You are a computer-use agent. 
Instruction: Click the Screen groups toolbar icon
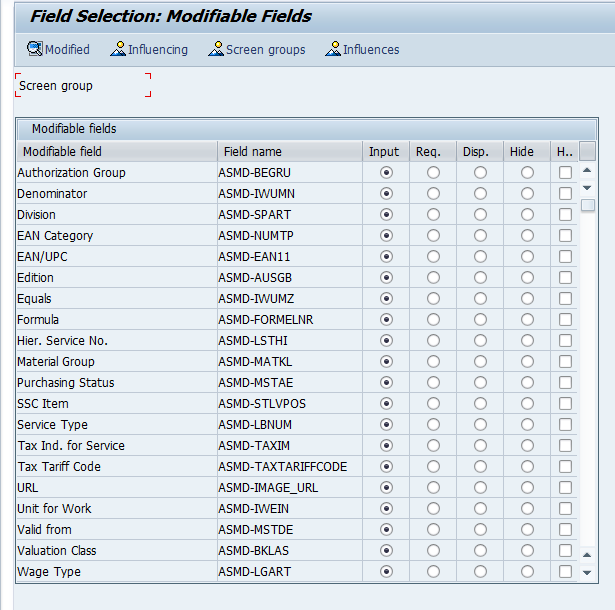[x=216, y=49]
